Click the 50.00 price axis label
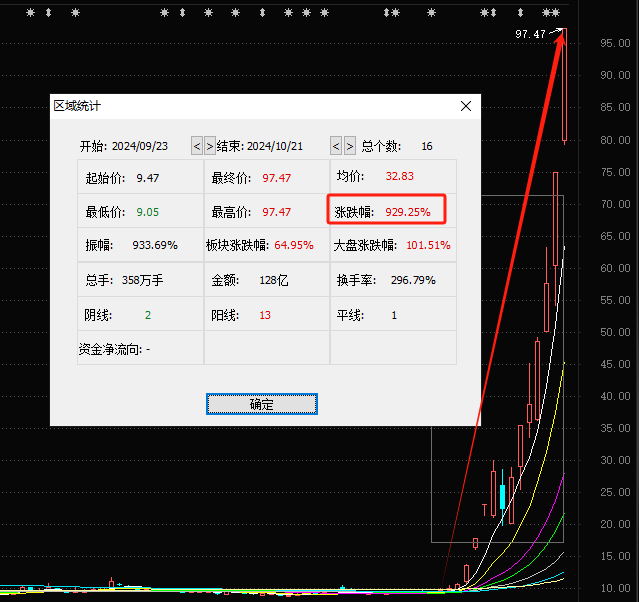The image size is (639, 602). coord(615,332)
